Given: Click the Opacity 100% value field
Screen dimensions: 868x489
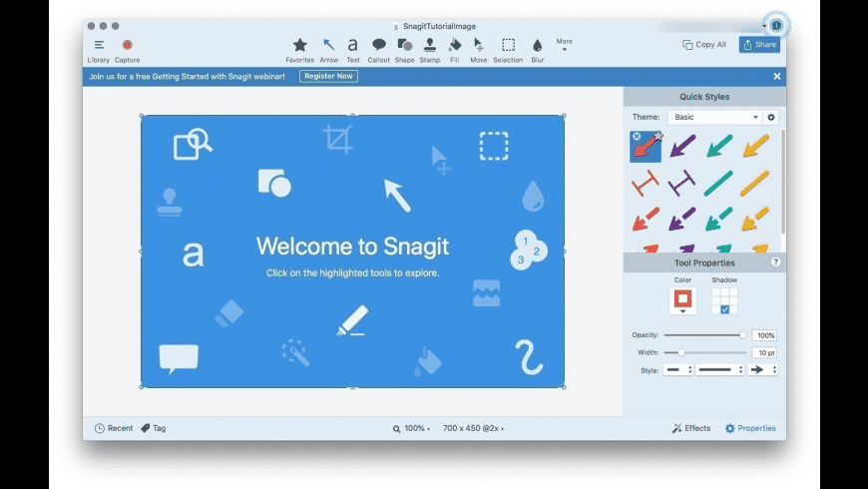Looking at the screenshot, I should [x=764, y=335].
